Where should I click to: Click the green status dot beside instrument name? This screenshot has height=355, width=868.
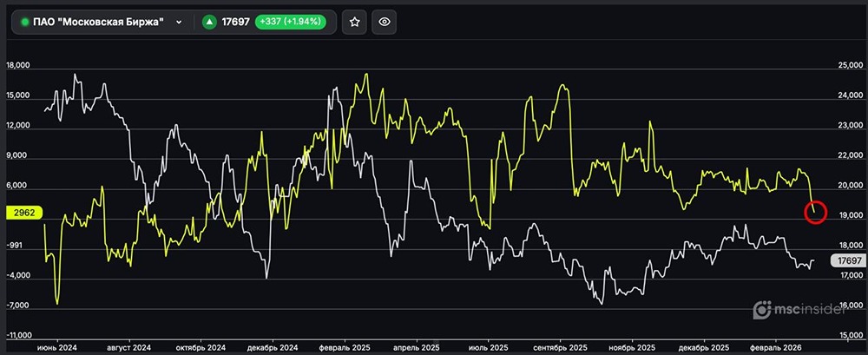click(25, 23)
